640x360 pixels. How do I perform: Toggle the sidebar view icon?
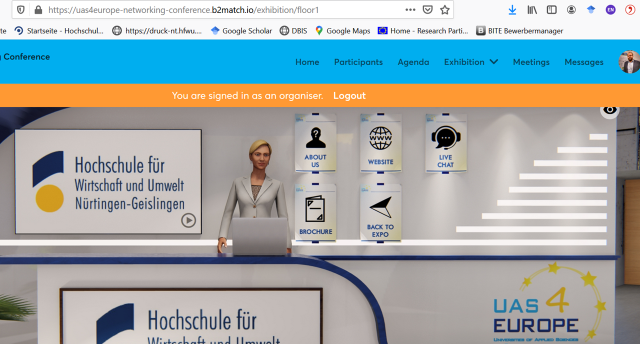coord(551,10)
